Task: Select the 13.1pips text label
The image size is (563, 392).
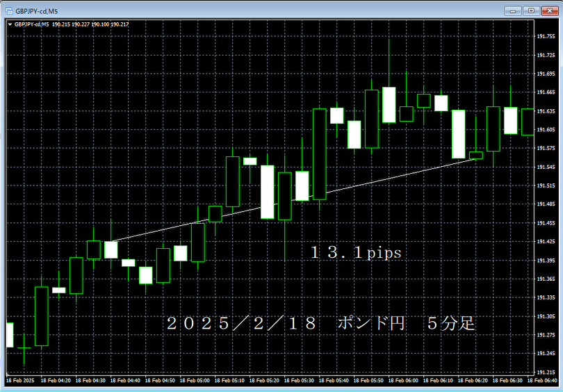Action: (356, 254)
